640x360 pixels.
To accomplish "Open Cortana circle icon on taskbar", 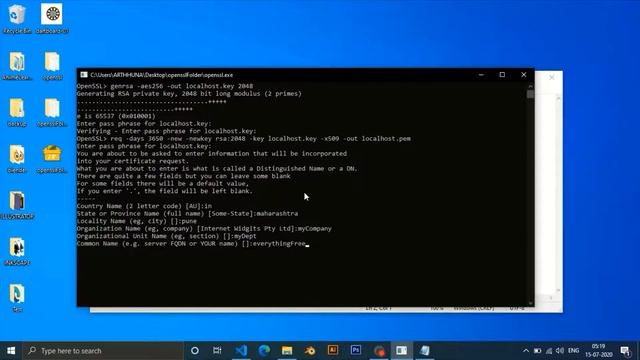I will pyautogui.click(x=195, y=350).
